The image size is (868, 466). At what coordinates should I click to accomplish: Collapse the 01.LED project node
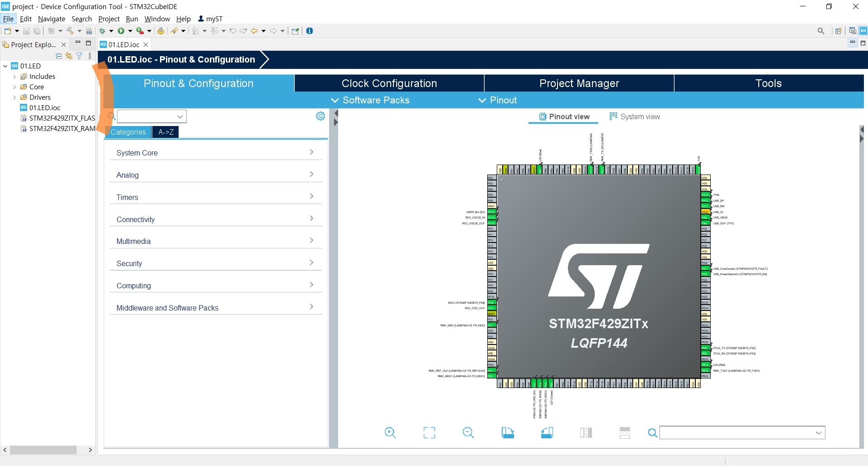(5, 66)
